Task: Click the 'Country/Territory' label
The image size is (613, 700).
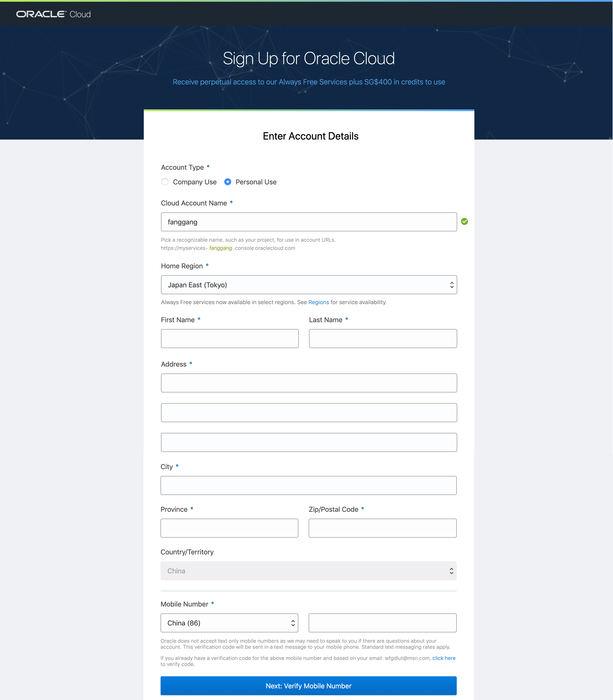Action: pos(187,552)
